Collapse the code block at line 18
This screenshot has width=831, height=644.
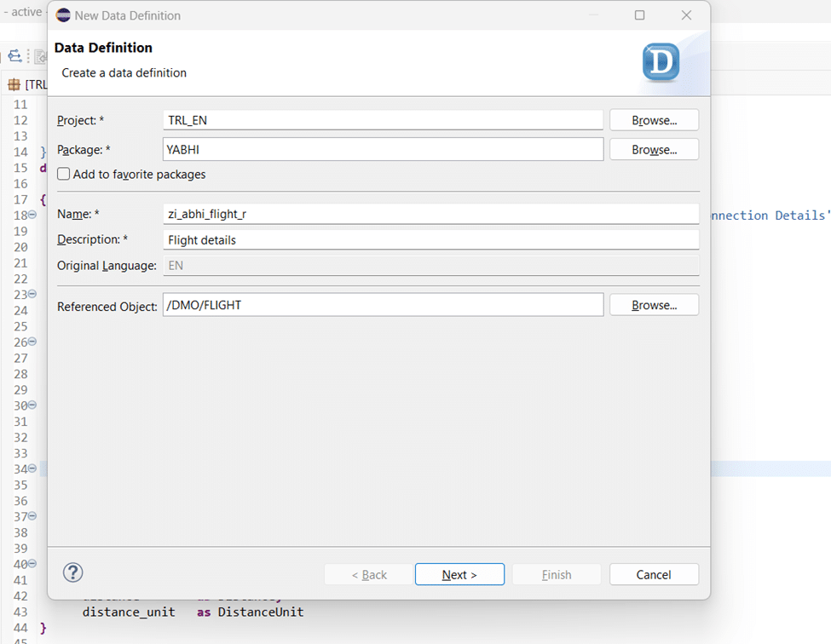coord(32,216)
